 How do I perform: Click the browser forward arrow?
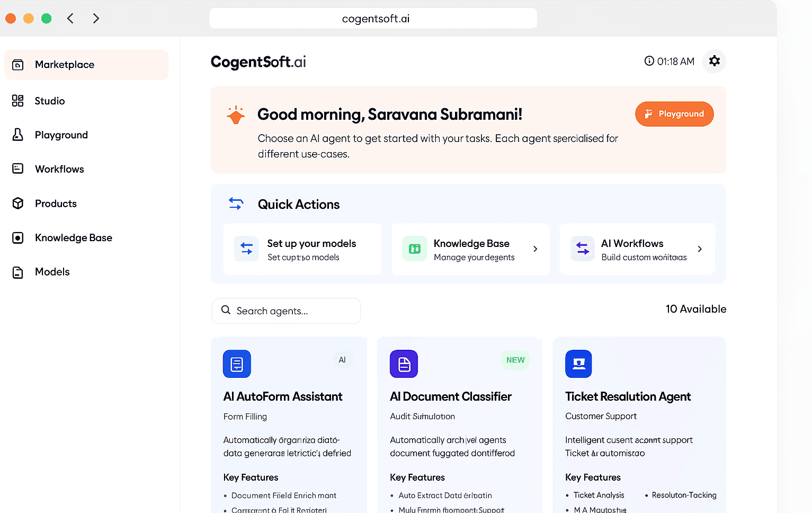click(96, 19)
